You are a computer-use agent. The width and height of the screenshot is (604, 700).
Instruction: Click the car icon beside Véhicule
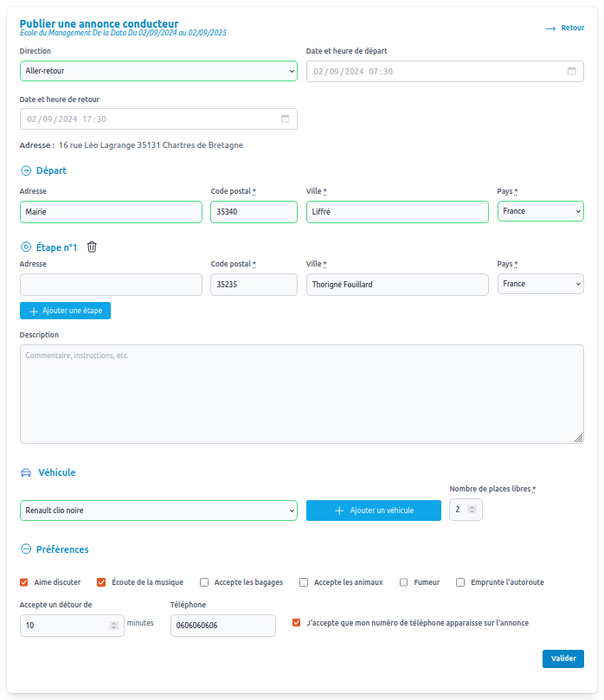[25, 472]
